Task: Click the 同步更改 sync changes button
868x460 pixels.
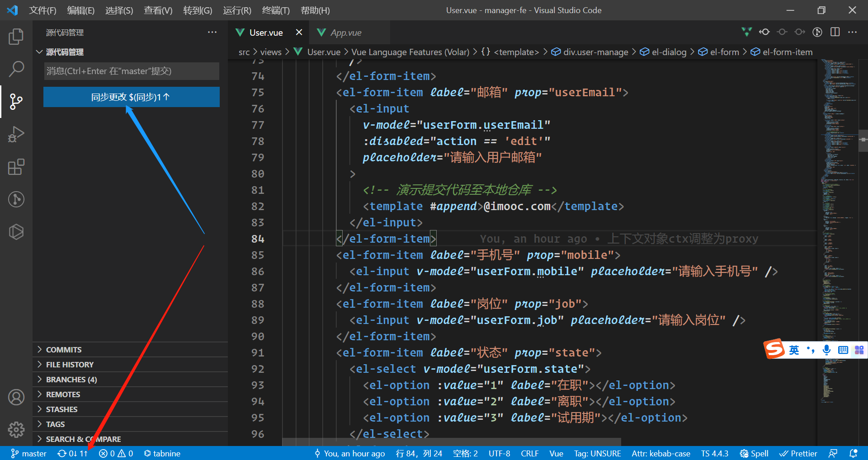Action: click(131, 97)
